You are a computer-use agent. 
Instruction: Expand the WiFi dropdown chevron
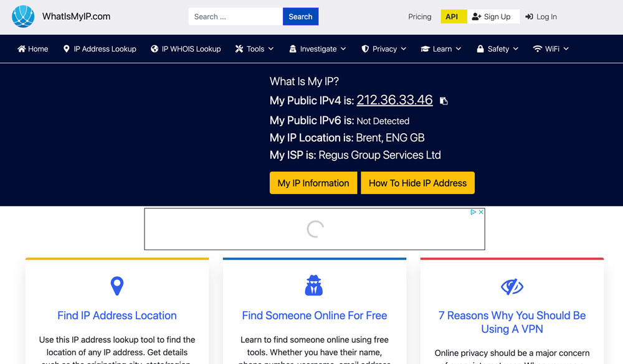tap(566, 49)
